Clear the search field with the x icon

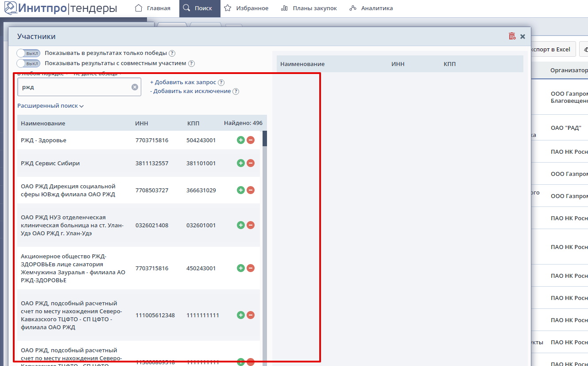click(135, 87)
